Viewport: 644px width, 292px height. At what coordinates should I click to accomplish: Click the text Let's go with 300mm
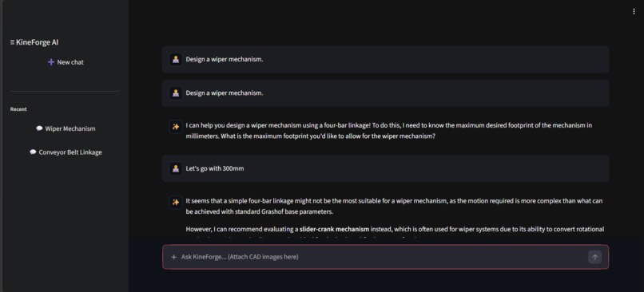tap(215, 168)
